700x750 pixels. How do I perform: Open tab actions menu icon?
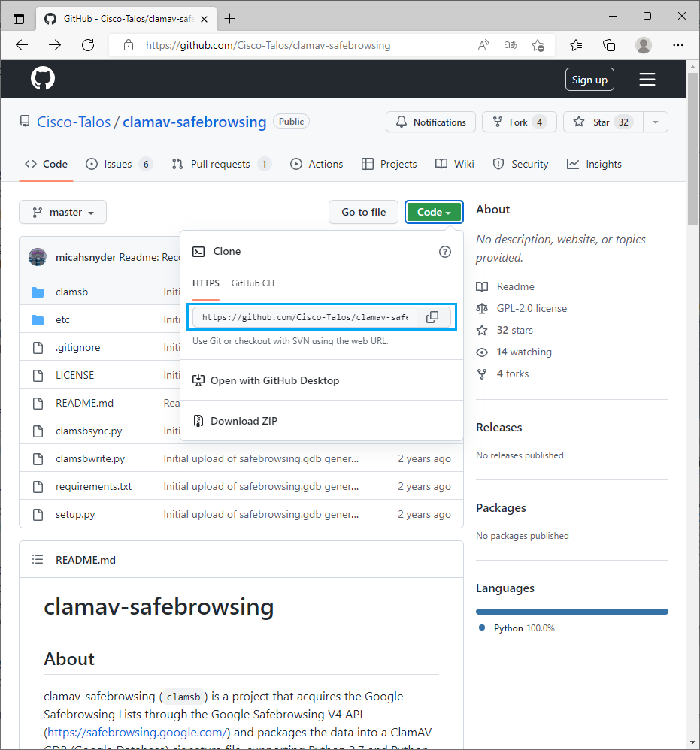(19, 19)
